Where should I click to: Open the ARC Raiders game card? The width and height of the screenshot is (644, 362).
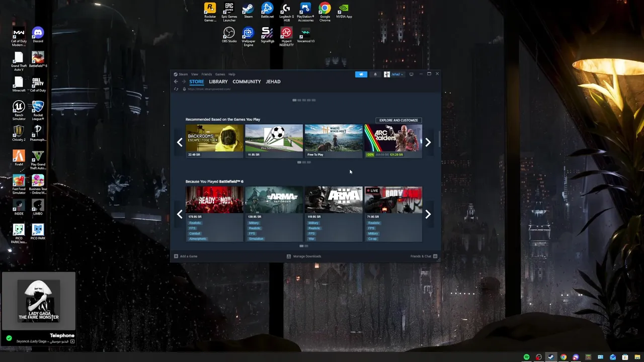393,141
